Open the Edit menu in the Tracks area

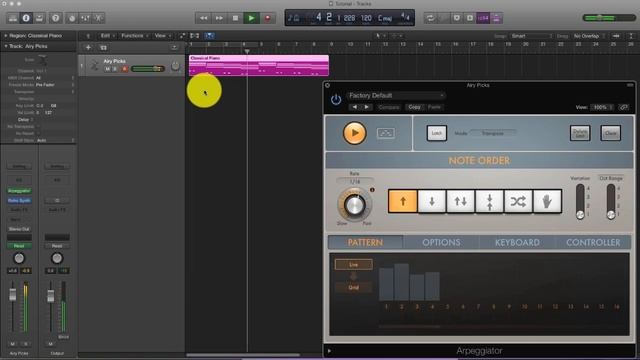tap(107, 36)
